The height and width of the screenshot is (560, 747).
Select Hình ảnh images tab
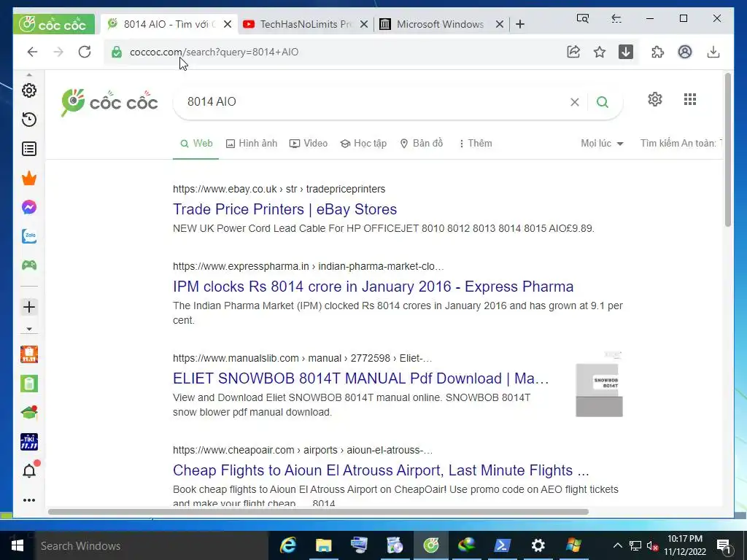[252, 144]
